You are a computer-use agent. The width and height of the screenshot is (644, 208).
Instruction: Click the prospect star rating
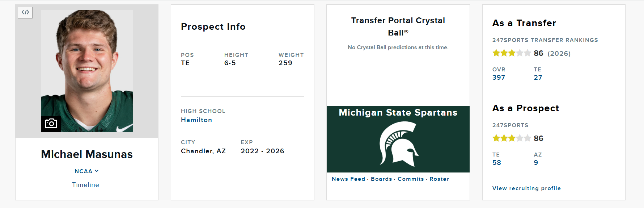(512, 138)
